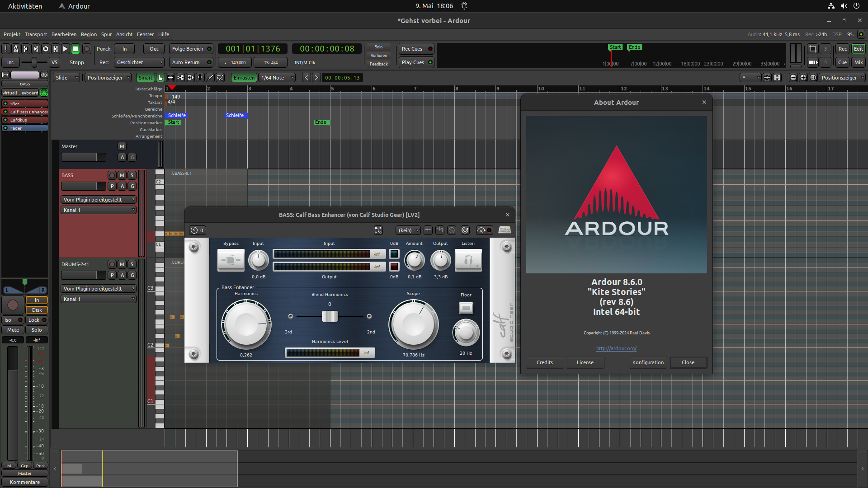The width and height of the screenshot is (868, 488).
Task: Show the plugin virtual keyboard icon
Action: click(505, 230)
